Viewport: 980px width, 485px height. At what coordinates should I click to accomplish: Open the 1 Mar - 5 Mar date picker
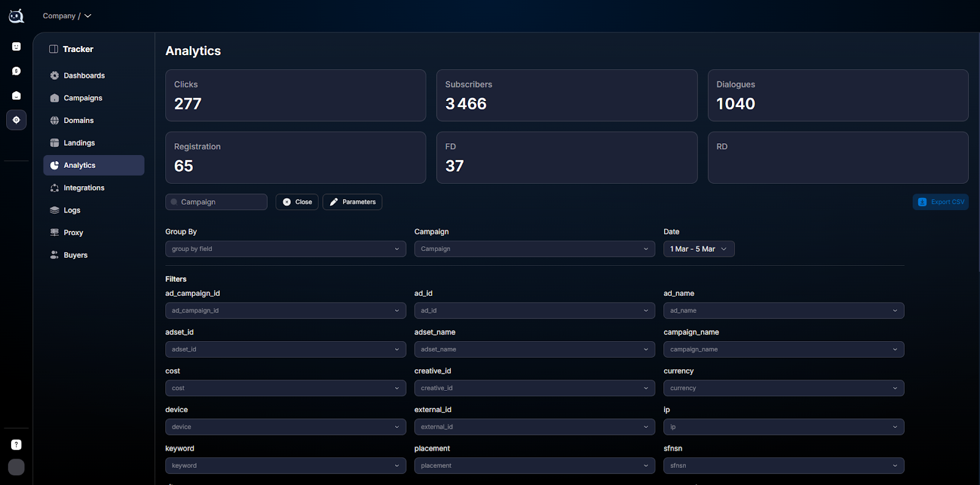click(699, 249)
